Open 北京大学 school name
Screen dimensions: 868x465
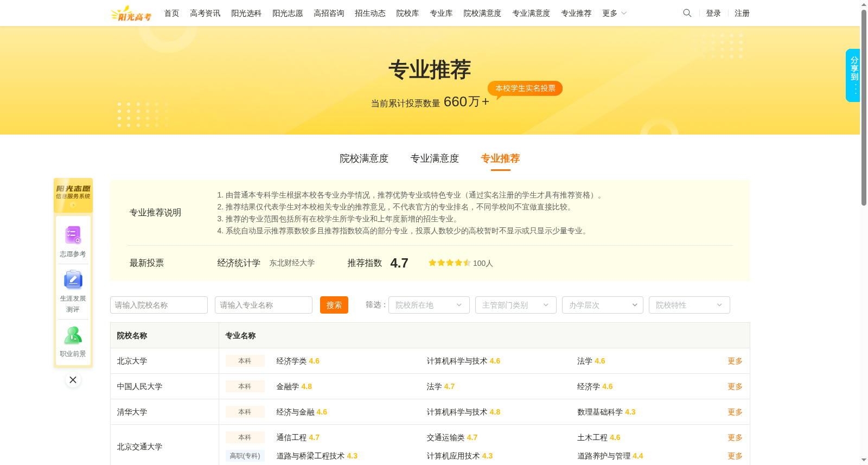pyautogui.click(x=132, y=361)
